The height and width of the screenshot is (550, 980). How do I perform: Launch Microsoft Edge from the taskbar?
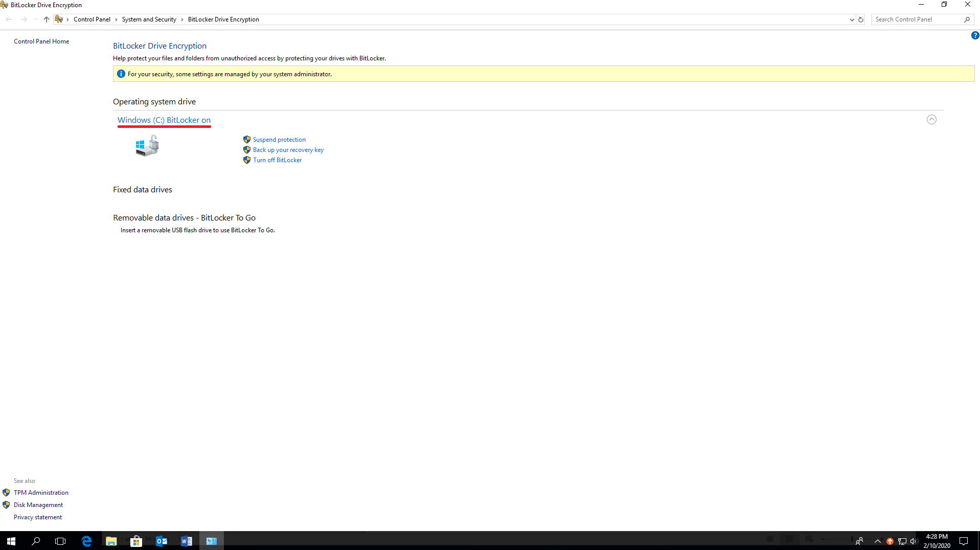(86, 541)
